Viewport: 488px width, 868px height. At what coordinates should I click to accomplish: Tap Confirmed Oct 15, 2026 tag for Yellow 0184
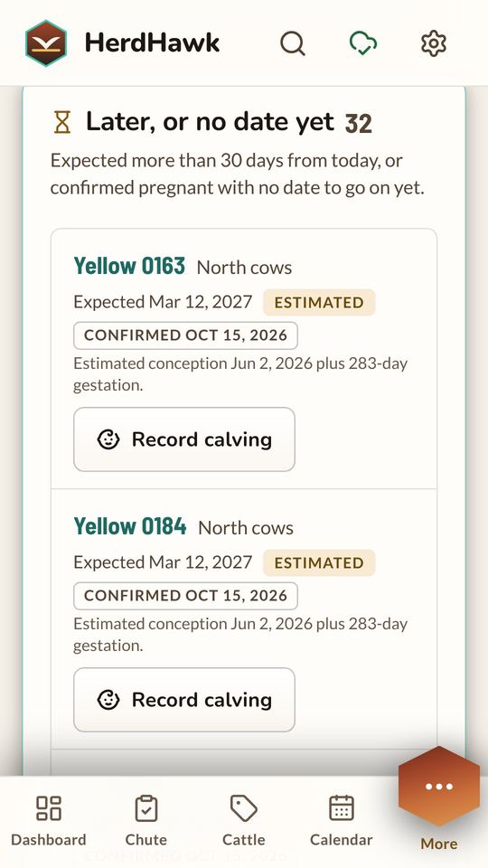186,596
